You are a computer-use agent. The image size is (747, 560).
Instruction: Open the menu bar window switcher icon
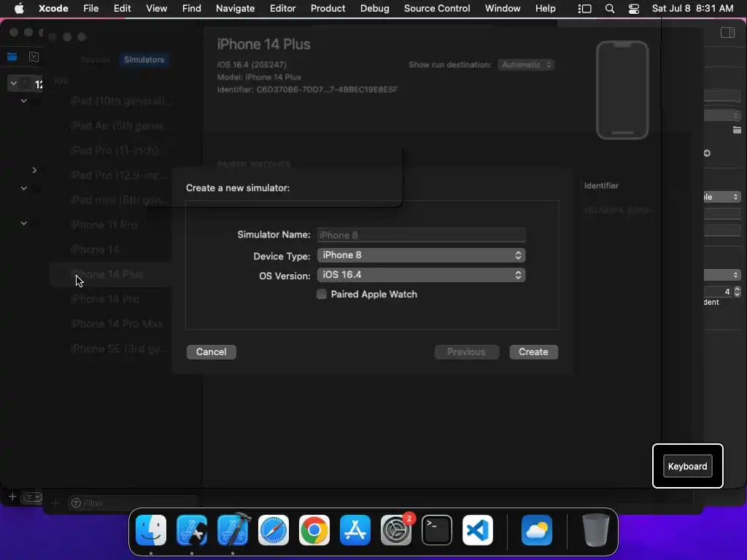pos(585,9)
